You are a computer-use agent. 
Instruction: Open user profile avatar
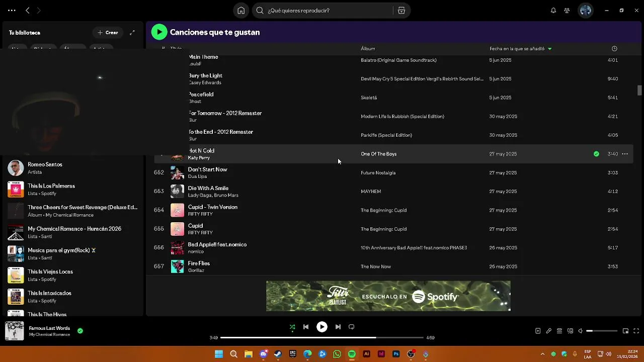(586, 11)
